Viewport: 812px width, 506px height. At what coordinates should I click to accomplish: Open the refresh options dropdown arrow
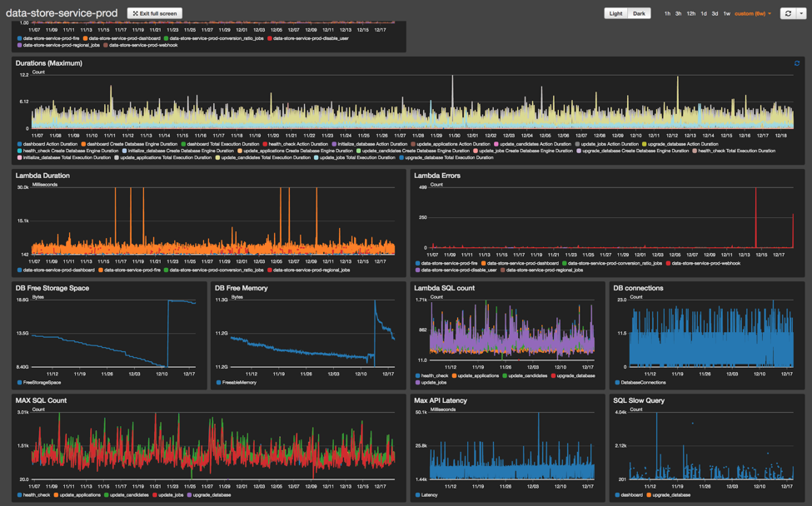point(801,13)
